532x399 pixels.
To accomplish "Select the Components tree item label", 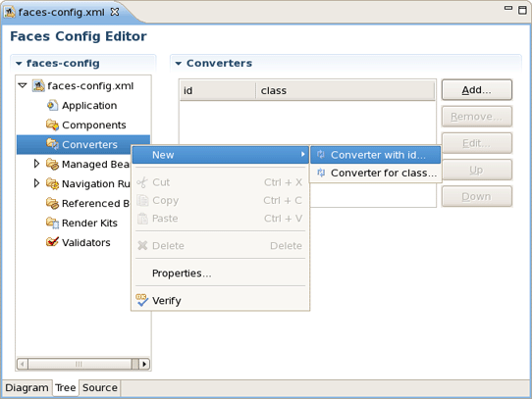I will click(x=94, y=125).
